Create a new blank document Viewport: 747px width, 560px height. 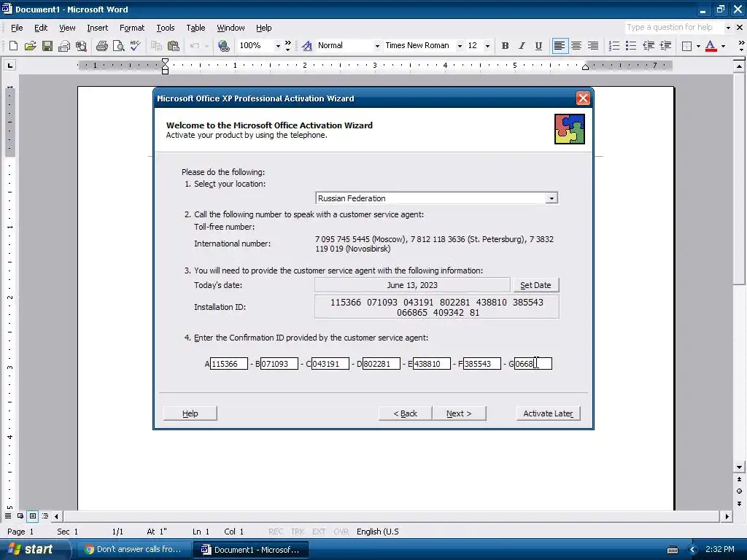[13, 46]
